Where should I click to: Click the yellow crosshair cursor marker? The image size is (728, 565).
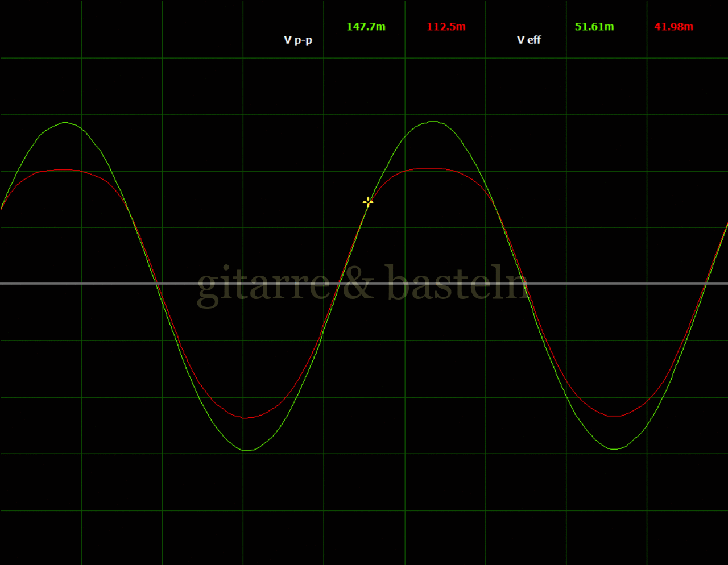(368, 202)
